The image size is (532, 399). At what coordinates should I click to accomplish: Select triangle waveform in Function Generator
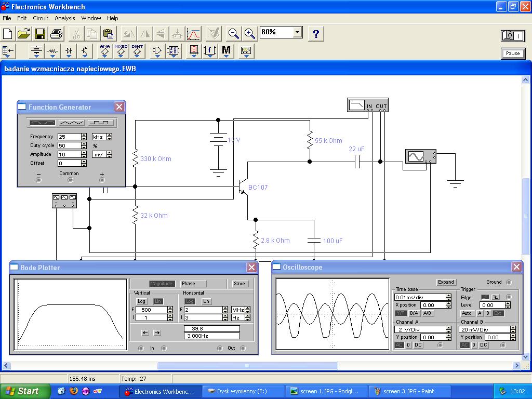click(x=71, y=123)
